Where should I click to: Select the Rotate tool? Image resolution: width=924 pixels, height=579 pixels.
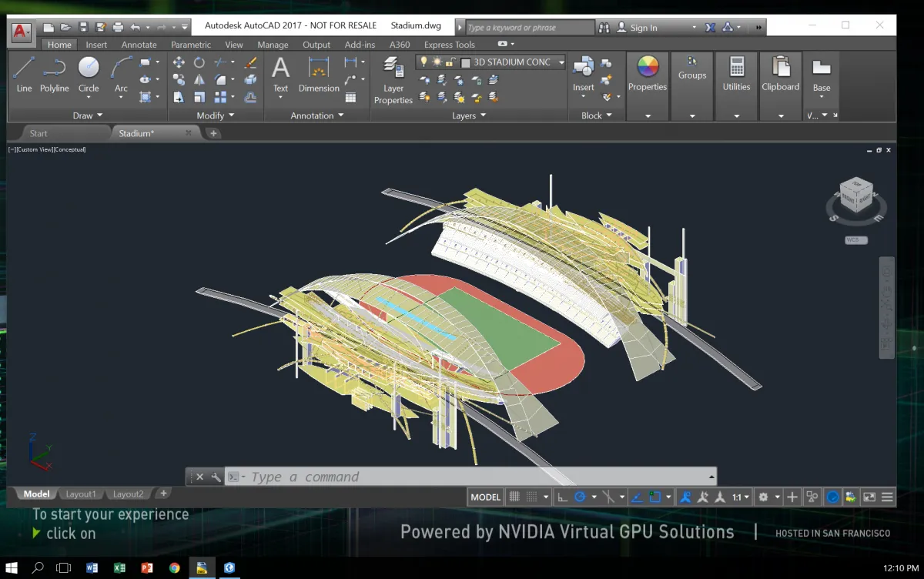tap(199, 62)
